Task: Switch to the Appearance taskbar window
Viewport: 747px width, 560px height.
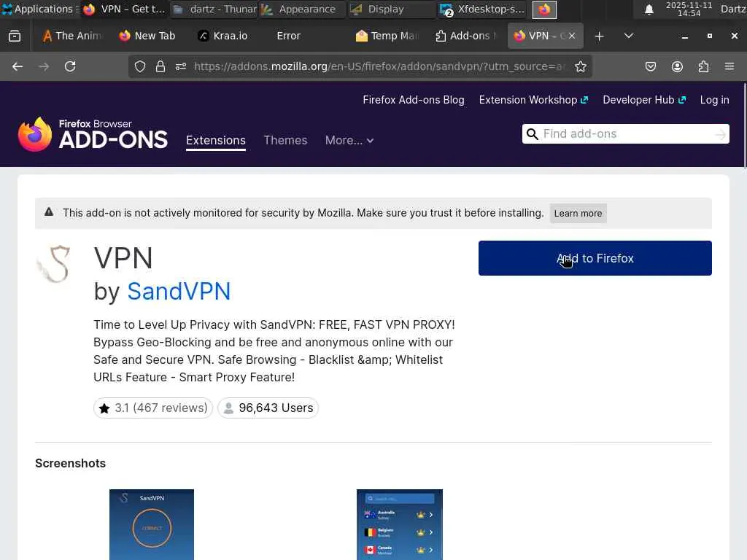Action: pos(302,9)
